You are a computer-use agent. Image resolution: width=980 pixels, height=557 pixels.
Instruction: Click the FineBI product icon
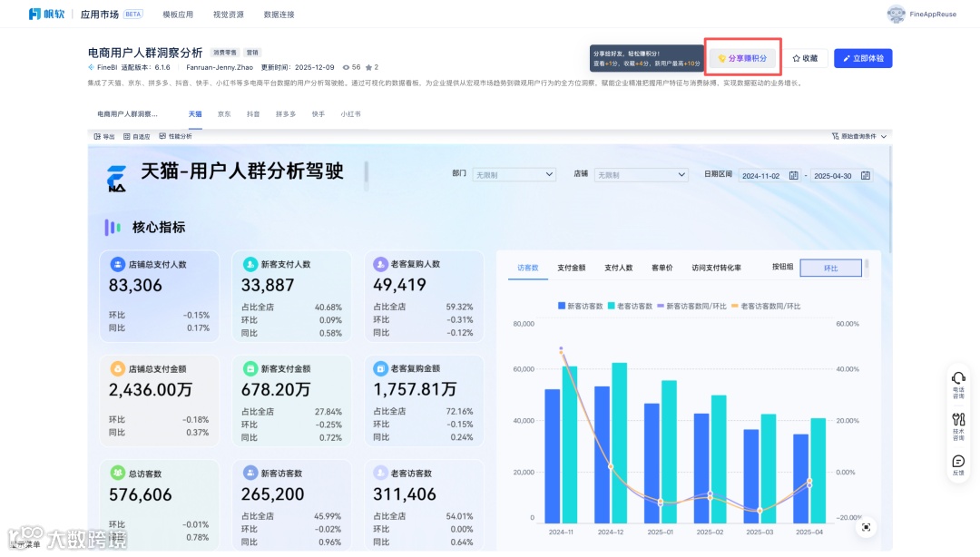[92, 67]
